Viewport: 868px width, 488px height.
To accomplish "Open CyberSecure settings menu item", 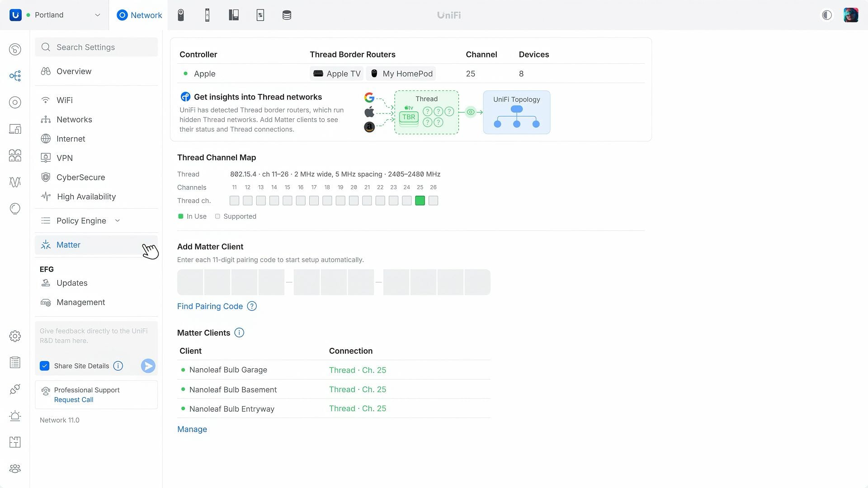I will [x=96, y=177].
